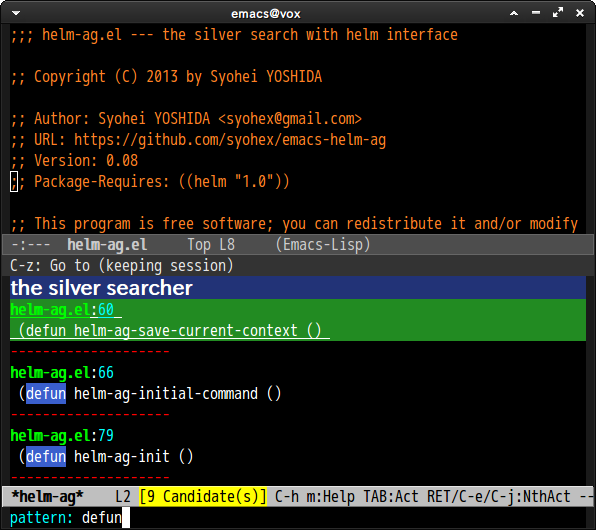
Task: Click the helm-ag.el buffer name in mode line
Action: 107,245
